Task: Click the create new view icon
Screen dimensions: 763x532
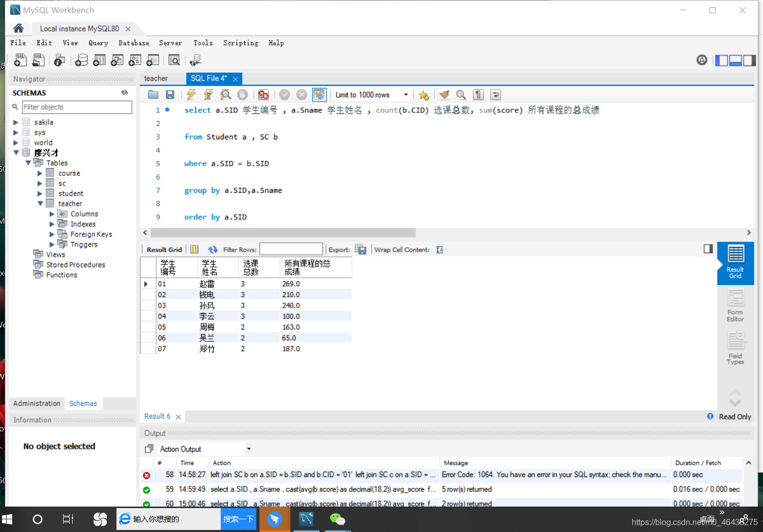Action: pyautogui.click(x=117, y=60)
